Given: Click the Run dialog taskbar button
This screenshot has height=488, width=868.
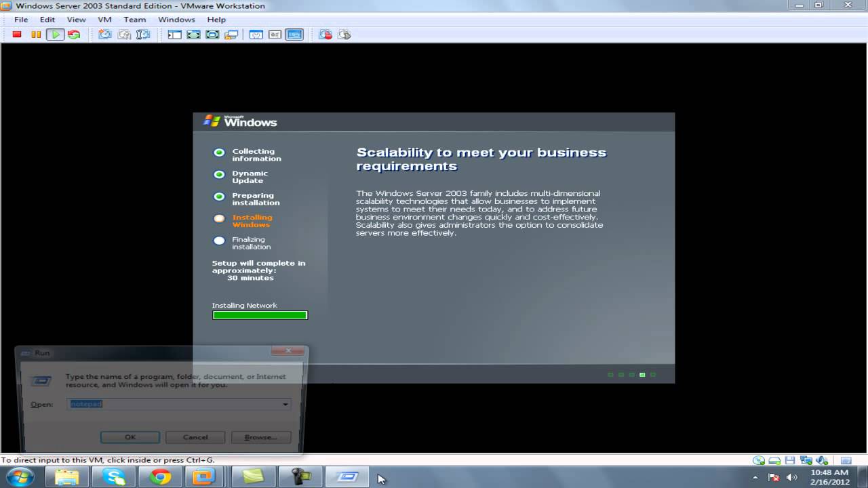Looking at the screenshot, I should point(347,477).
